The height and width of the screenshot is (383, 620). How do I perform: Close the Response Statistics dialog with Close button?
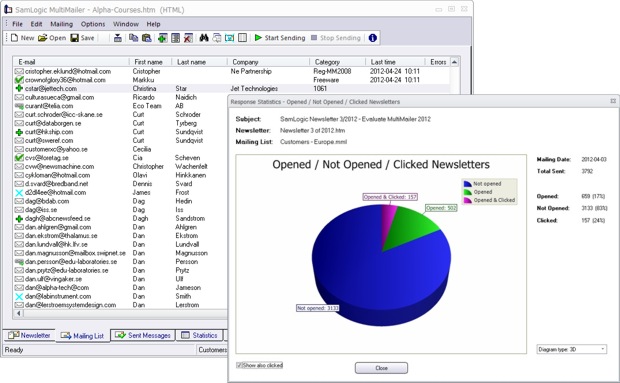coord(381,368)
